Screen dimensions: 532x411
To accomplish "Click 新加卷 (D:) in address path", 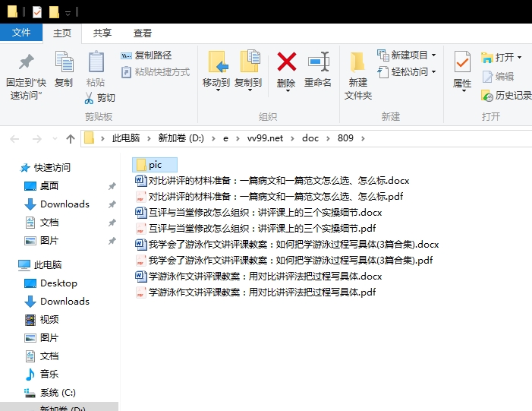I will point(181,138).
